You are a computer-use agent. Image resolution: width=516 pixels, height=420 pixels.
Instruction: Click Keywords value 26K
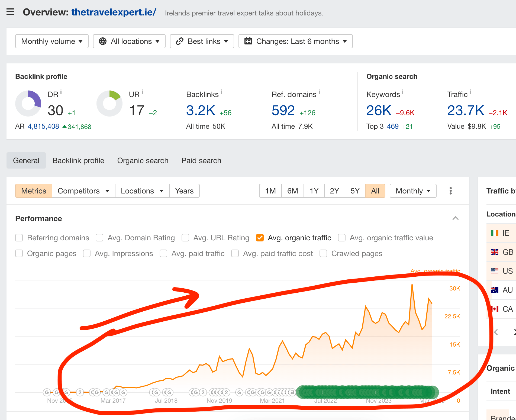(x=379, y=110)
